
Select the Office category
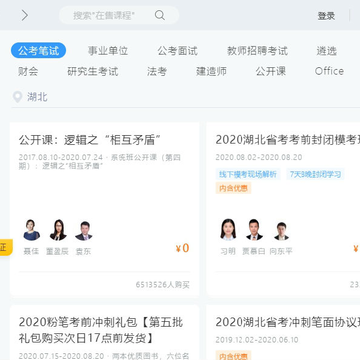329,71
